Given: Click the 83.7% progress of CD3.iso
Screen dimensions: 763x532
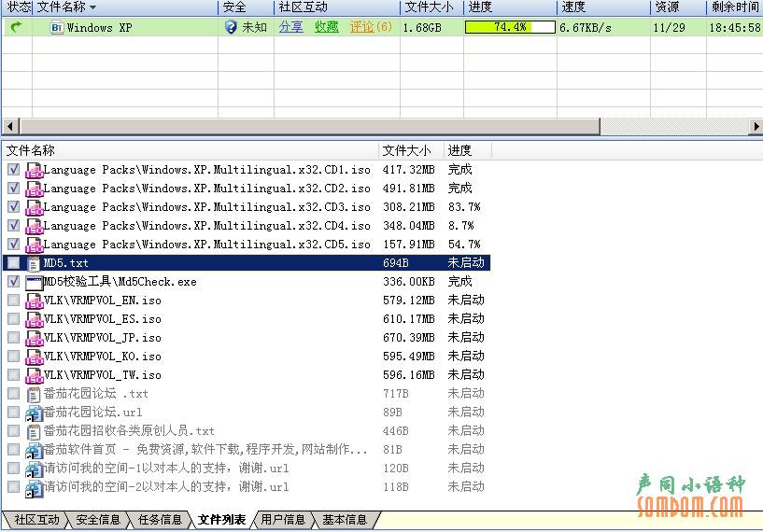Looking at the screenshot, I should (464, 207).
